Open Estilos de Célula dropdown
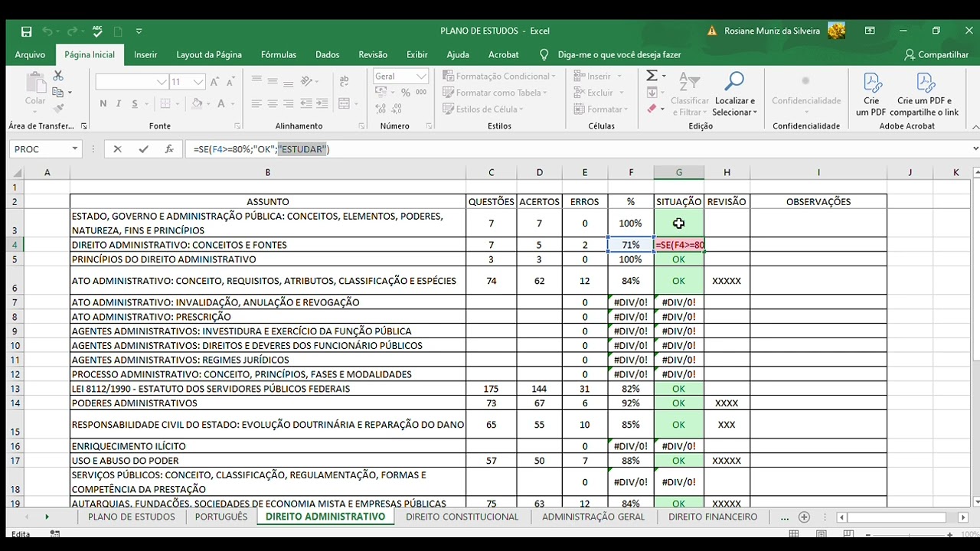Screen dimensions: 980x551 (482, 109)
